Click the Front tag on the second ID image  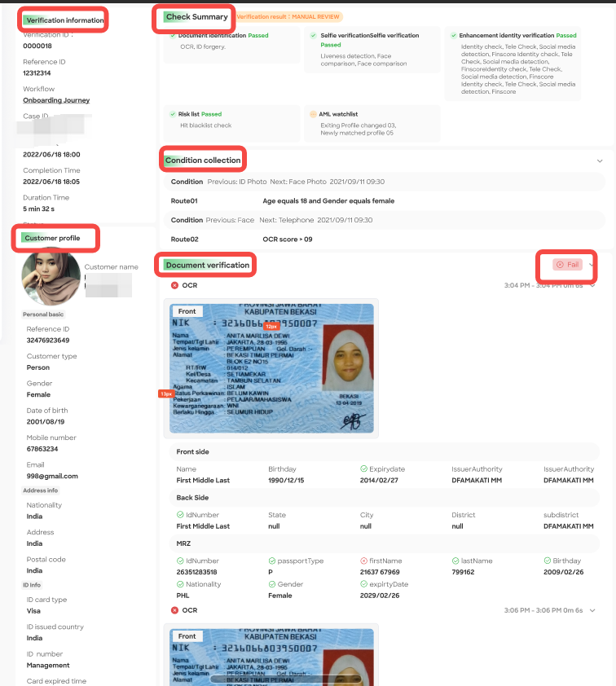(x=187, y=636)
